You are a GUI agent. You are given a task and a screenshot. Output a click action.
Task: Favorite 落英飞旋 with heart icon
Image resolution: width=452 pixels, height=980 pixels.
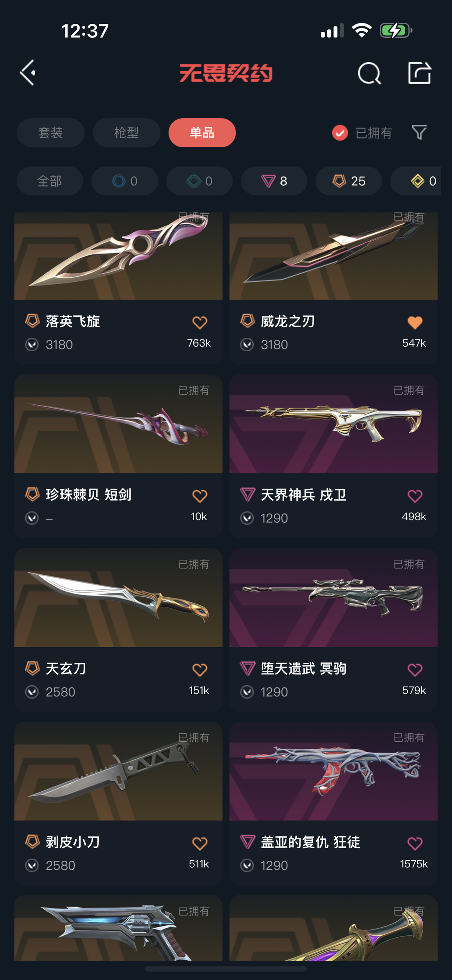click(x=200, y=322)
